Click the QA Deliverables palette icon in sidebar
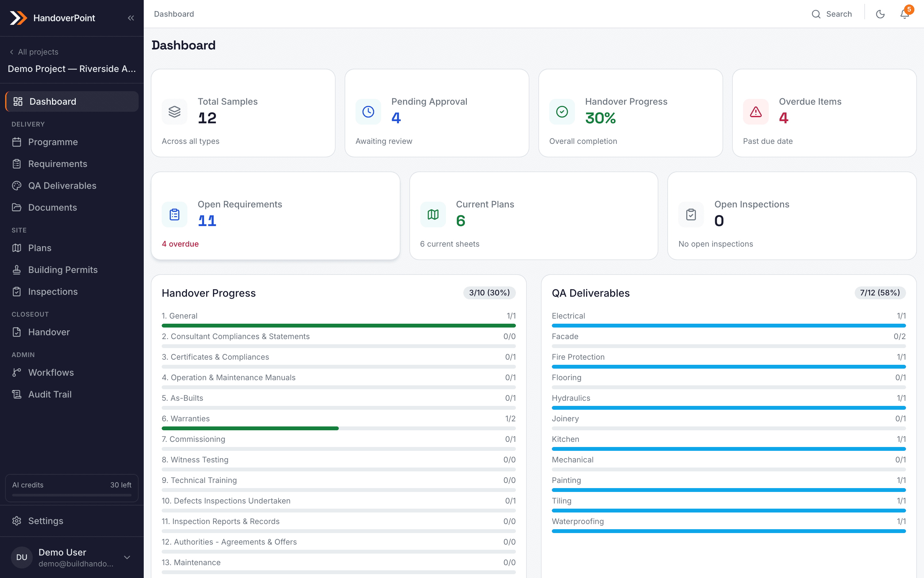924x578 pixels. 17,186
